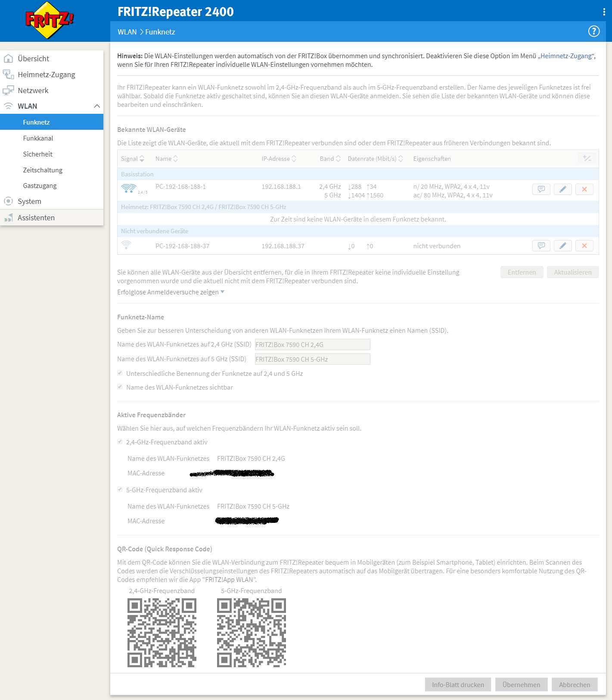
Task: Click the Netzwerk computers icon
Action: coord(8,91)
